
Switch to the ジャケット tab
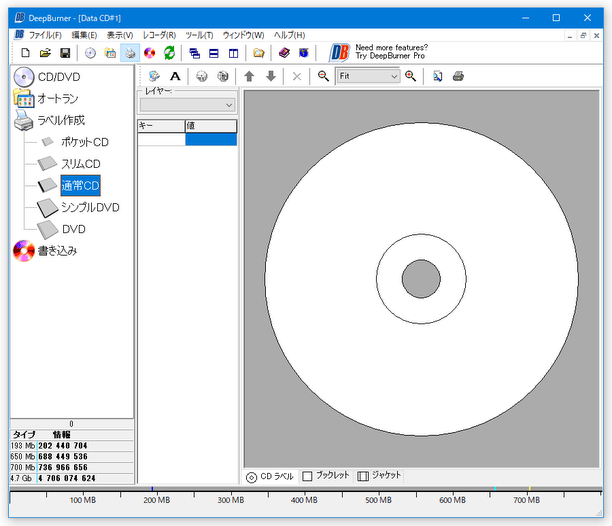pos(379,476)
